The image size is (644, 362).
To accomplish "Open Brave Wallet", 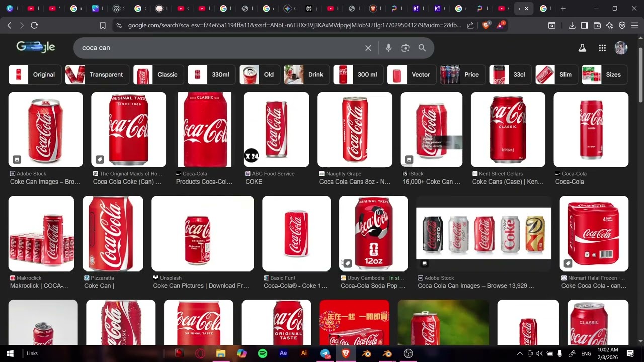I will click(597, 25).
